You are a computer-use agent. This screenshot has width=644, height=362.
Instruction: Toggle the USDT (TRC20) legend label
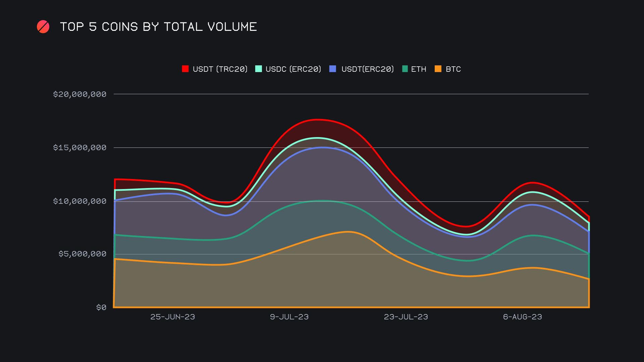pos(220,69)
